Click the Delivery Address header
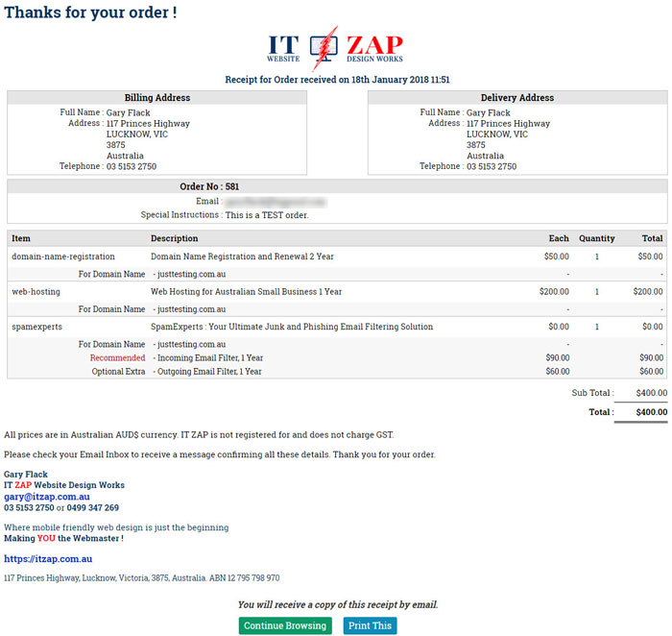The width and height of the screenshot is (672, 636). (x=516, y=98)
